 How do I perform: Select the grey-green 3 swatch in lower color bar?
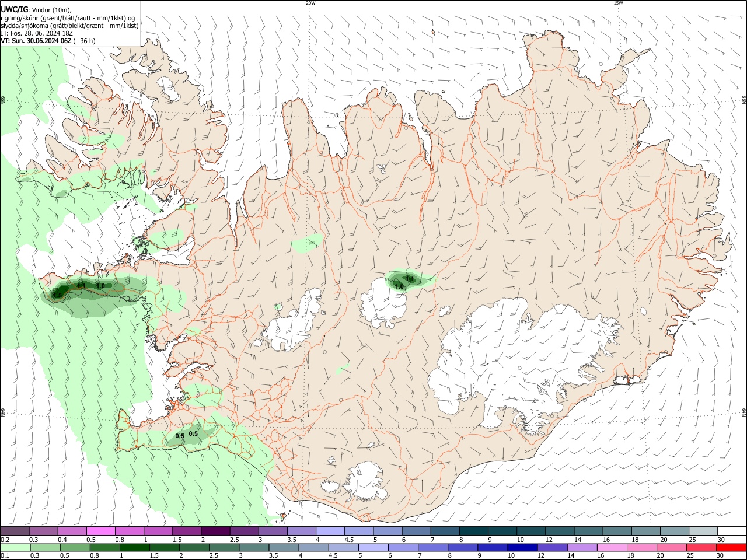pyautogui.click(x=254, y=547)
